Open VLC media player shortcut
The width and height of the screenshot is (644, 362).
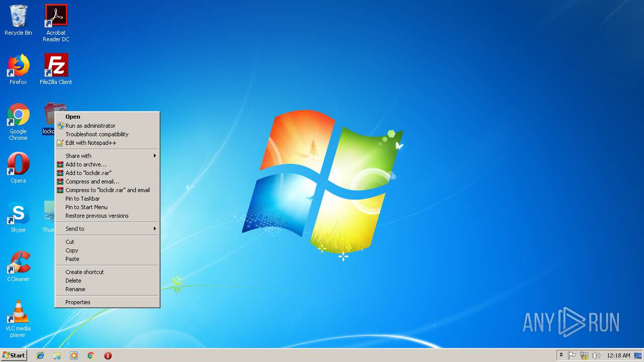tap(18, 319)
